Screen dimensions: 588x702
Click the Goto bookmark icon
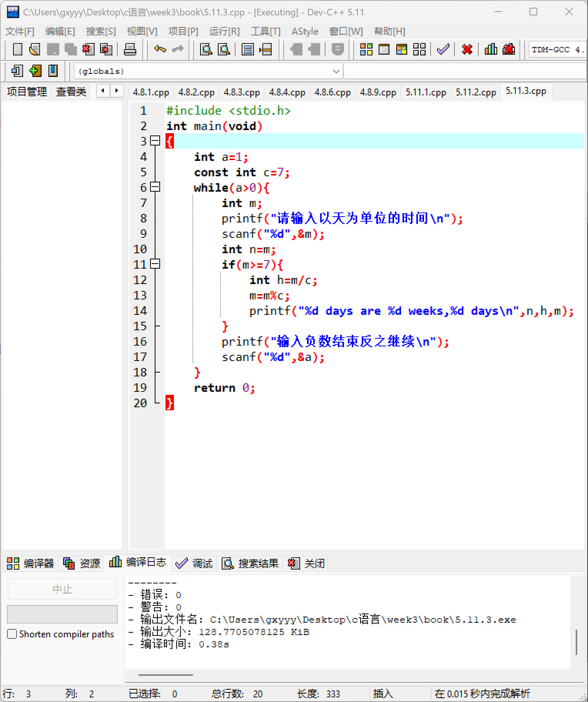click(x=53, y=71)
